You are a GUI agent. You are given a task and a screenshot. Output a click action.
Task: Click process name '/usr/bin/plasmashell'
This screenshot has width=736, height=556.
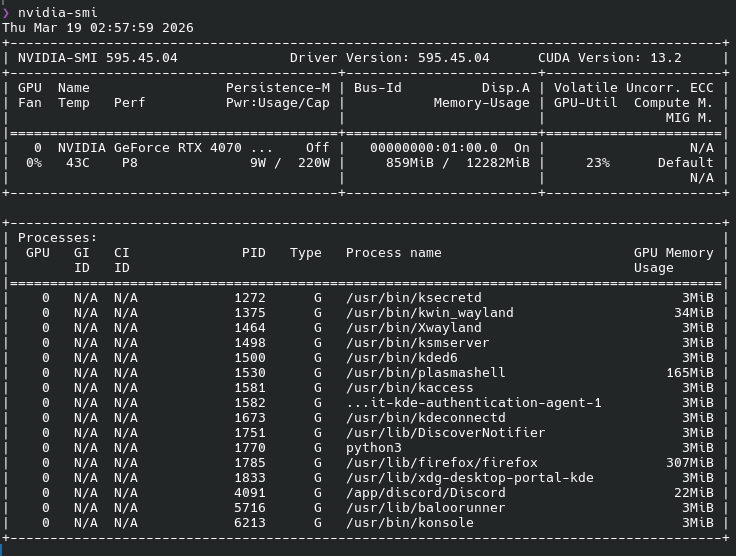(x=426, y=373)
